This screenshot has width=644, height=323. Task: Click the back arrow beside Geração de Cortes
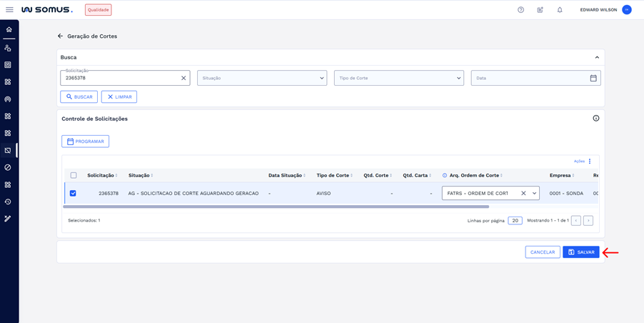pyautogui.click(x=60, y=36)
